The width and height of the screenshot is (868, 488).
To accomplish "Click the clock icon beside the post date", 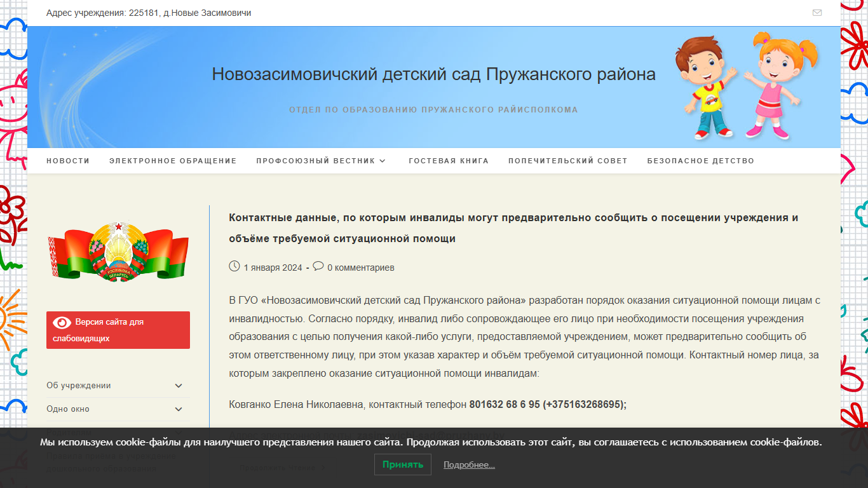I will tap(234, 266).
